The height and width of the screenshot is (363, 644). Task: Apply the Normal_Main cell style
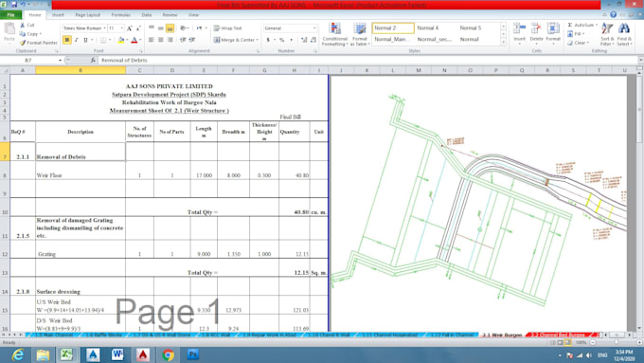[x=393, y=39]
